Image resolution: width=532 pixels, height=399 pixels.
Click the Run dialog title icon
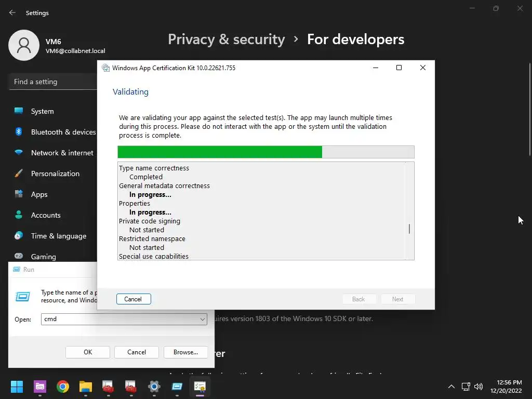point(16,270)
